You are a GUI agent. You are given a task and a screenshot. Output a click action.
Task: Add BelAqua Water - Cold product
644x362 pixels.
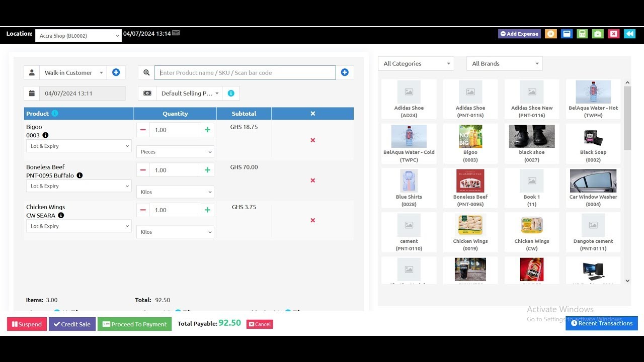point(409,143)
